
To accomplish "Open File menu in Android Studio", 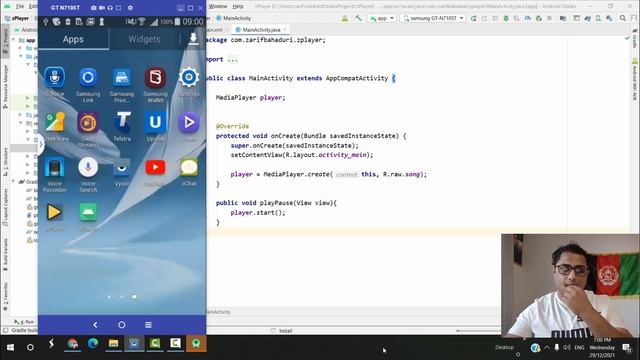I will click(20, 7).
